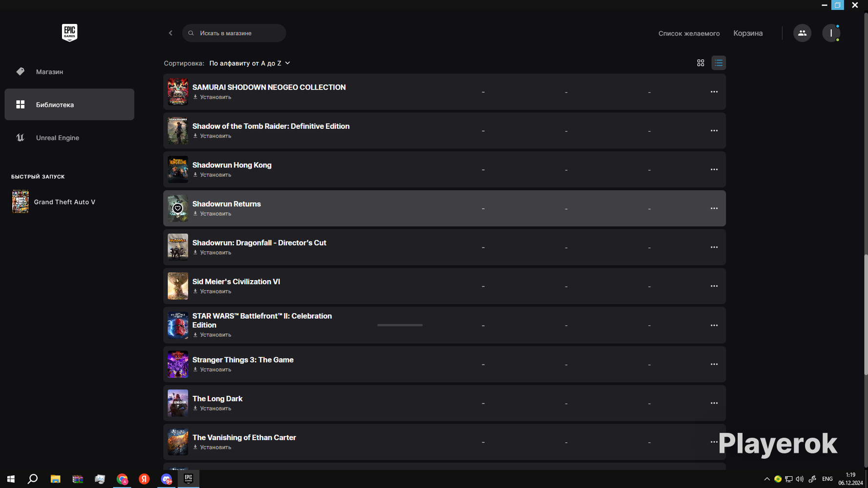868x488 pixels.
Task: Open options for Sid Meier's Civilization VI
Action: pos(714,286)
